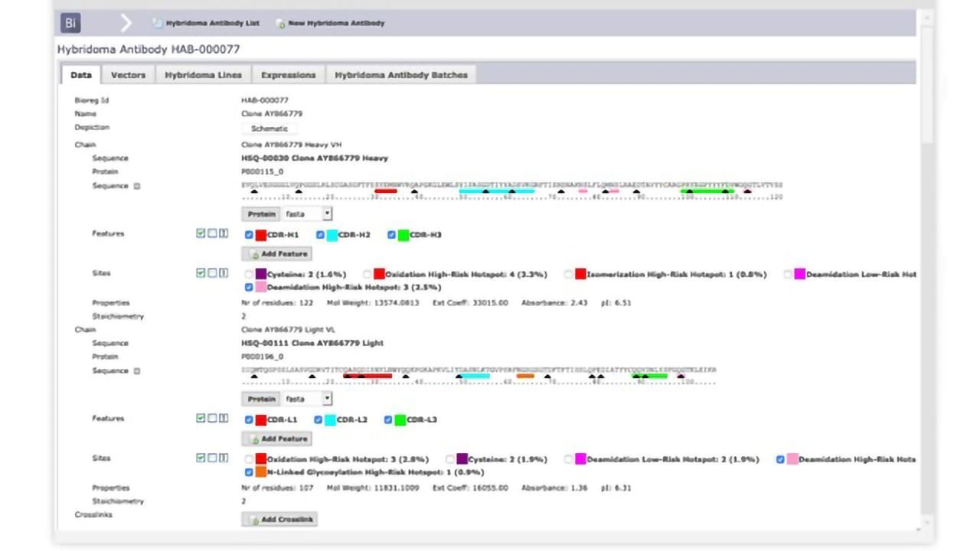Enable Cysteine: 2 (1.9%) site checkbox
The height and width of the screenshot is (551, 980).
[x=450, y=459]
